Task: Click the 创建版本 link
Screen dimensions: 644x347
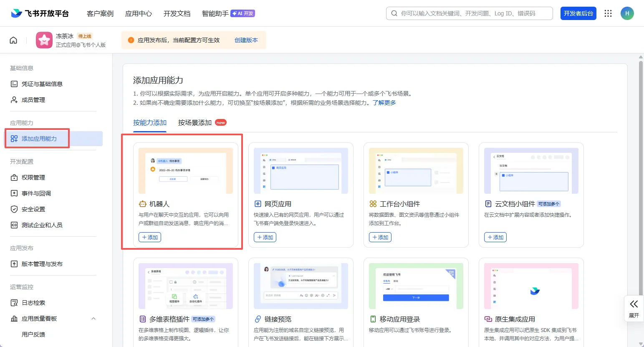Action: point(246,40)
